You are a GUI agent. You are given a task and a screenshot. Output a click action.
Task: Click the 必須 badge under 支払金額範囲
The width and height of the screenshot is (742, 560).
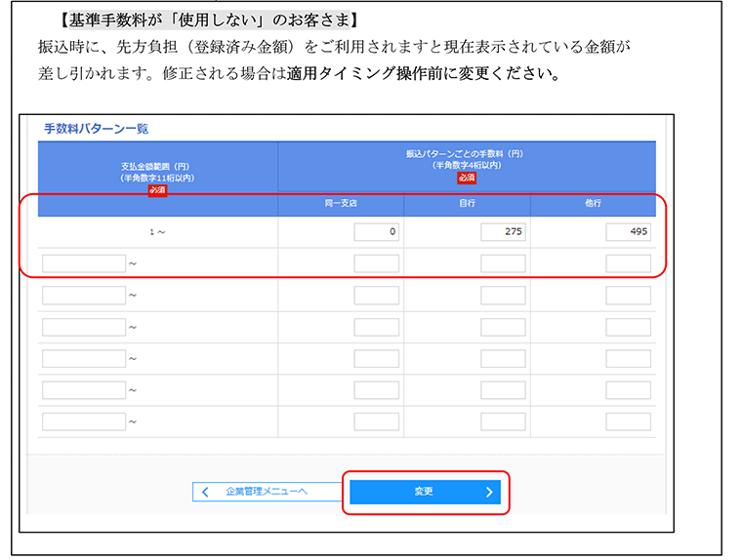pos(157,190)
